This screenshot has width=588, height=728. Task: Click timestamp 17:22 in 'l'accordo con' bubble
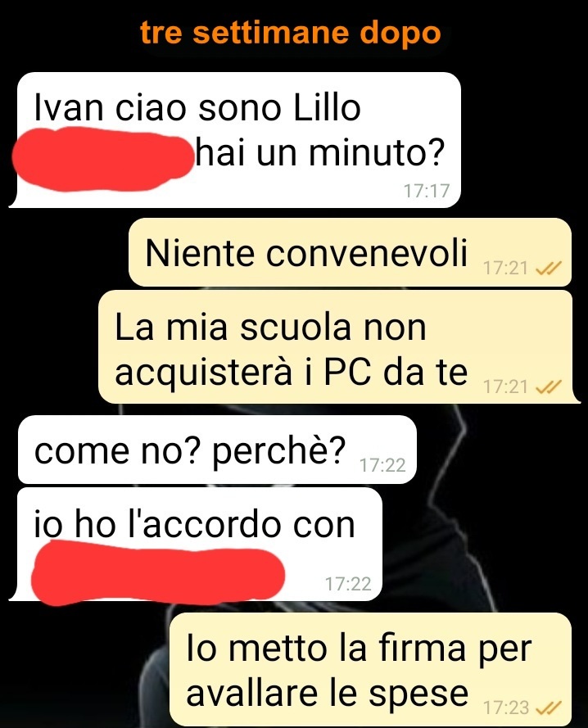(x=348, y=584)
